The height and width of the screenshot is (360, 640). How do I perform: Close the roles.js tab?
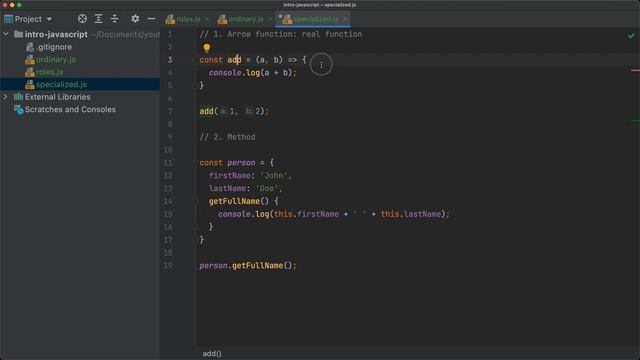click(x=207, y=19)
